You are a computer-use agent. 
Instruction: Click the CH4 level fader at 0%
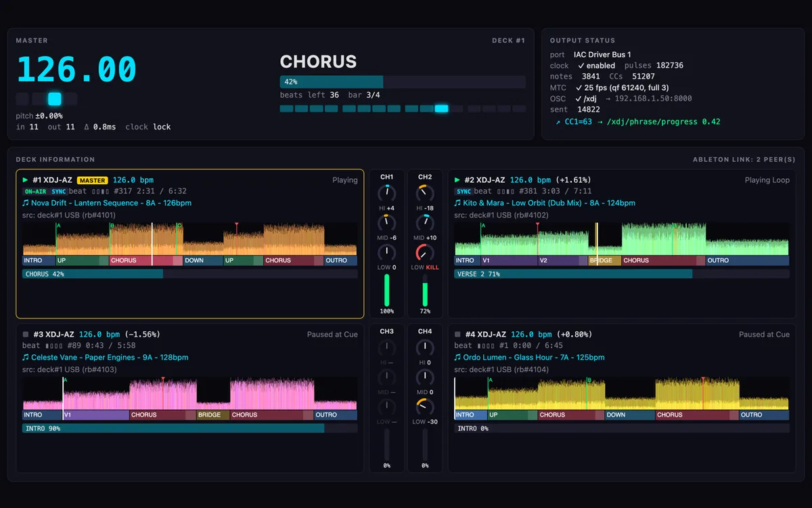425,444
